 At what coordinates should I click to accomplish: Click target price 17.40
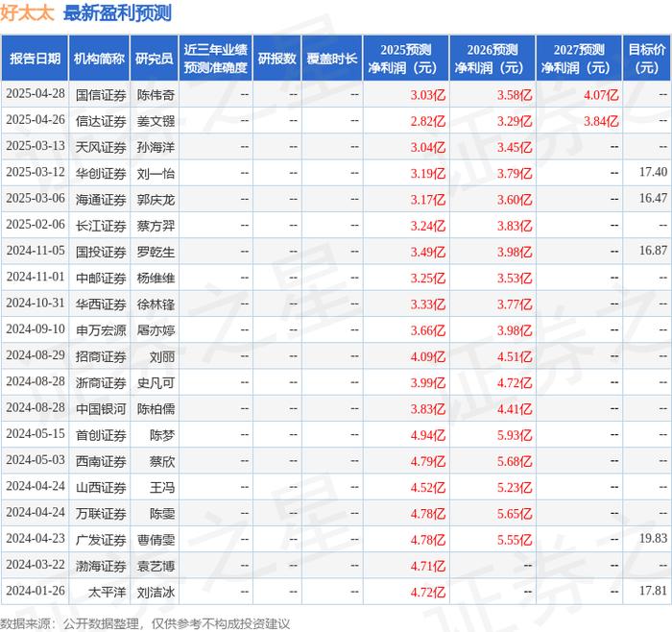(653, 172)
